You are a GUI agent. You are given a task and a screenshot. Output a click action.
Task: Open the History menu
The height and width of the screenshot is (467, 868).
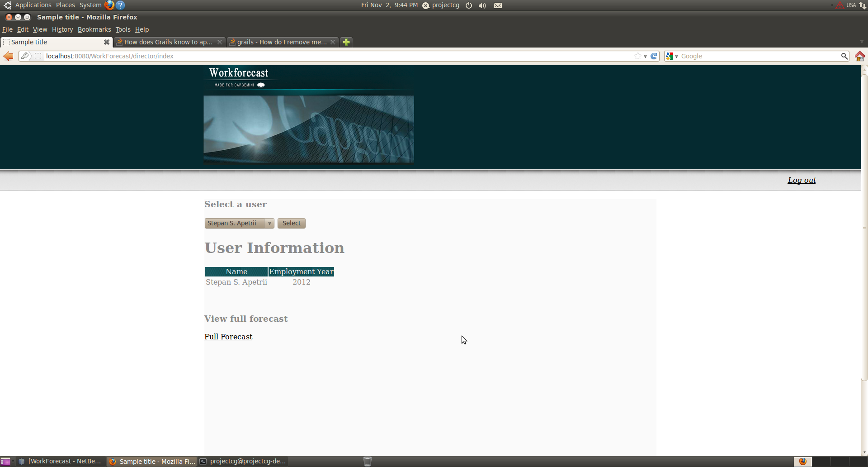(x=62, y=29)
